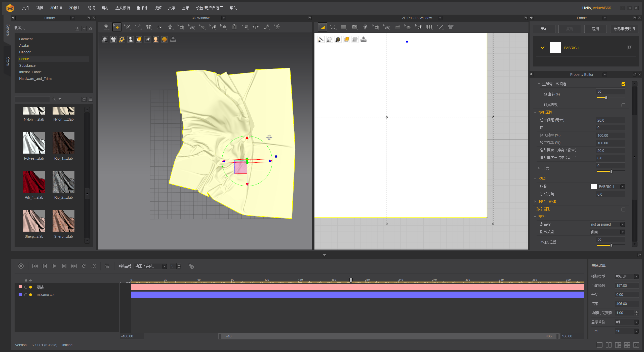This screenshot has height=352, width=644.
Task: Enable the 形态固化 checkbox
Action: (x=623, y=209)
